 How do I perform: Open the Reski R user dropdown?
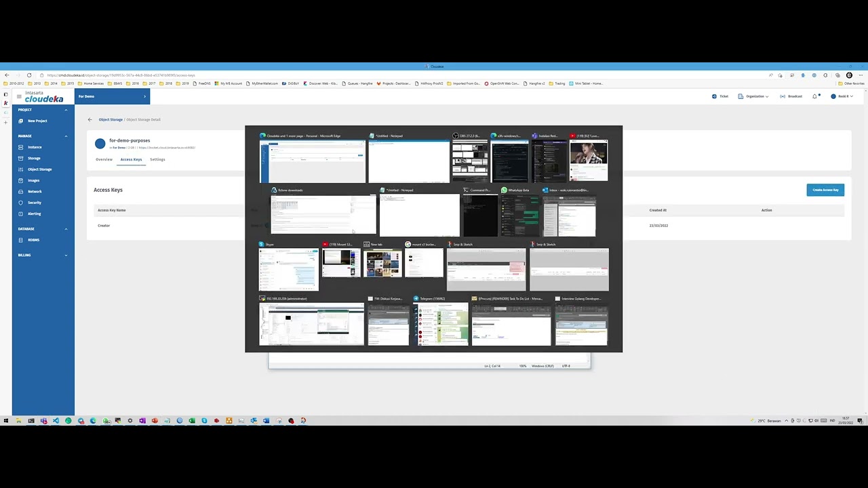[842, 96]
